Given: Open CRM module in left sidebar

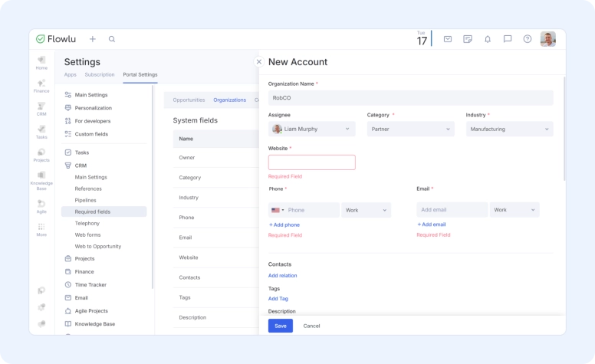Looking at the screenshot, I should 41,109.
